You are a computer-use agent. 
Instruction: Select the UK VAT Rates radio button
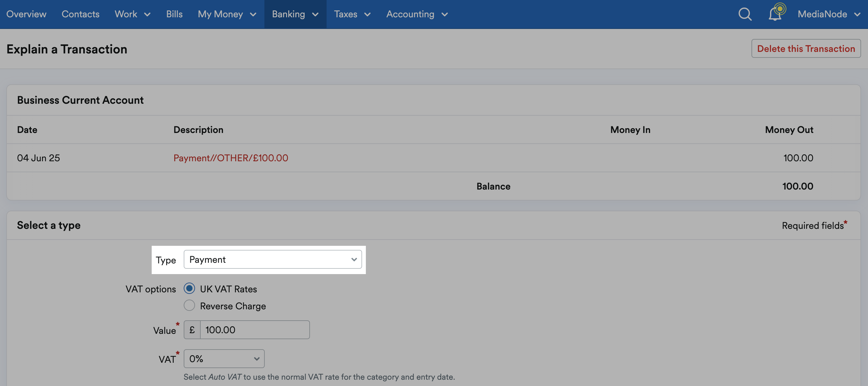click(x=189, y=288)
